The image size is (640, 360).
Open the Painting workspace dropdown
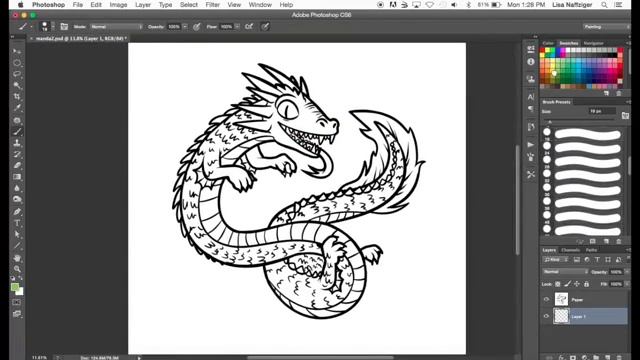click(x=607, y=27)
